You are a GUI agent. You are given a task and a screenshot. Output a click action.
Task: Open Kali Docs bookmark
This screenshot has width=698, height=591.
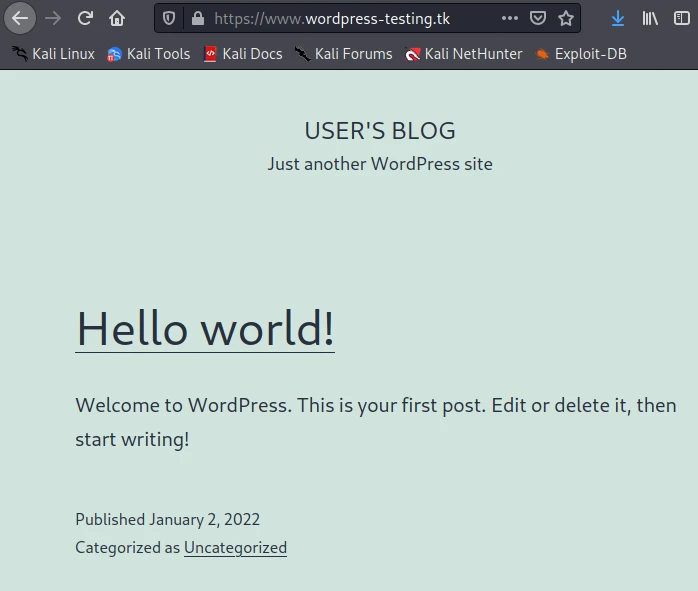(x=242, y=54)
